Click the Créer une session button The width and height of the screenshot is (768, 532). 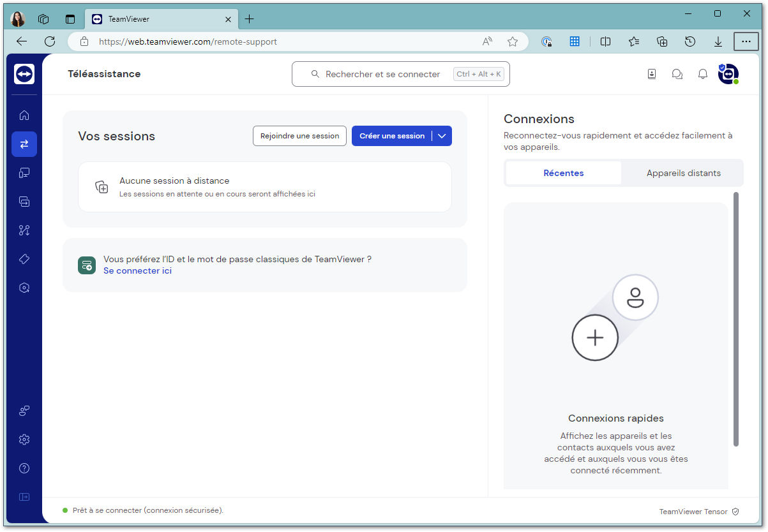392,136
